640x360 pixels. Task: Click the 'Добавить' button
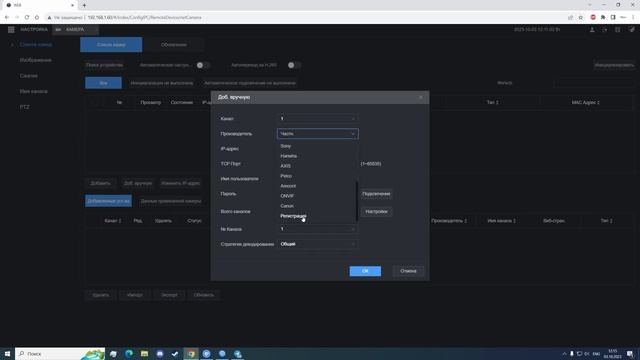coord(100,183)
